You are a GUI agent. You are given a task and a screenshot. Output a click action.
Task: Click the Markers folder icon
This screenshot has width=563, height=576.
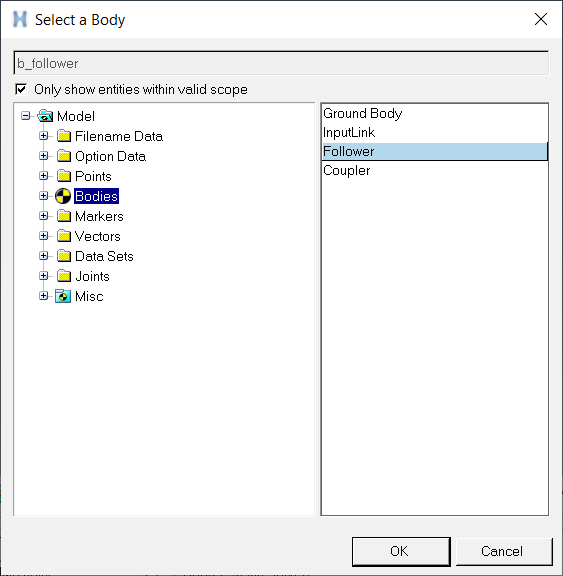pyautogui.click(x=64, y=216)
